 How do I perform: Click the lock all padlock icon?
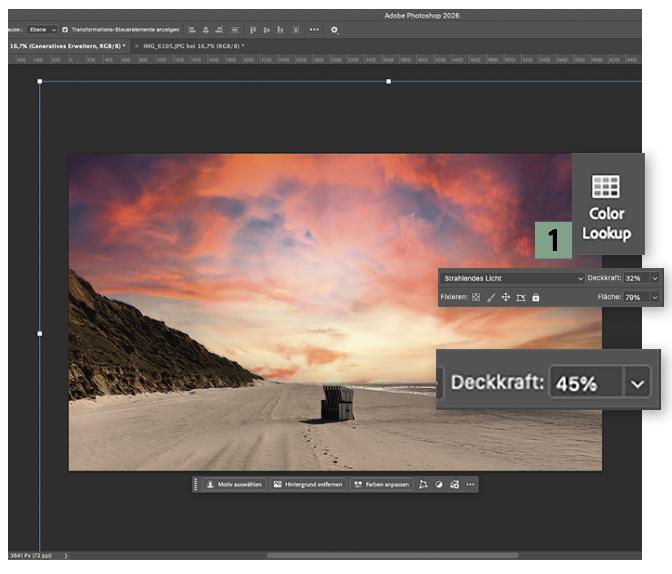pos(536,297)
